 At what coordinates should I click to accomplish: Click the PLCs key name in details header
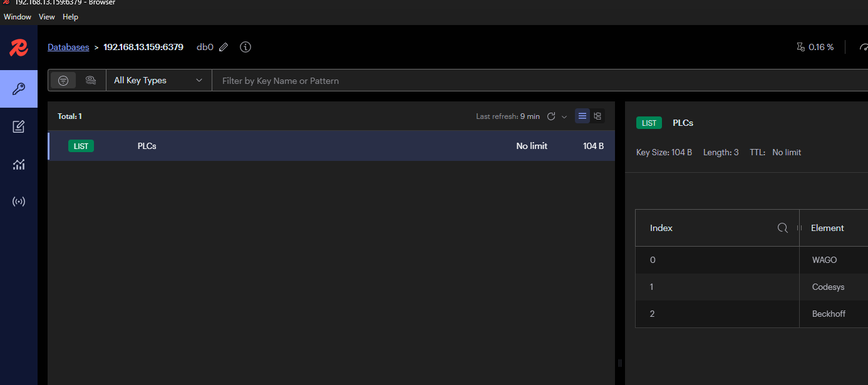point(683,123)
